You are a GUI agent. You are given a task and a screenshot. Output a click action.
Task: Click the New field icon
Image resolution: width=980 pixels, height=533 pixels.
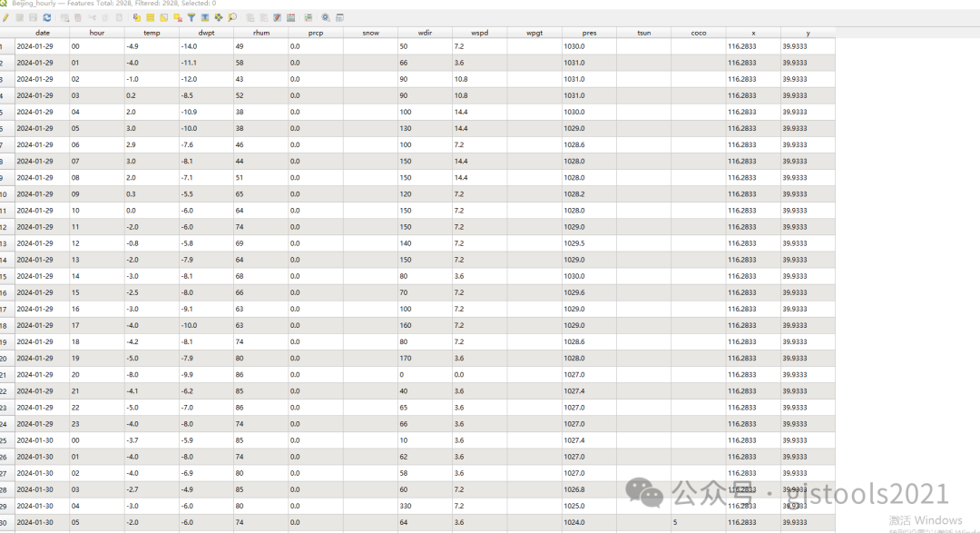click(x=250, y=17)
